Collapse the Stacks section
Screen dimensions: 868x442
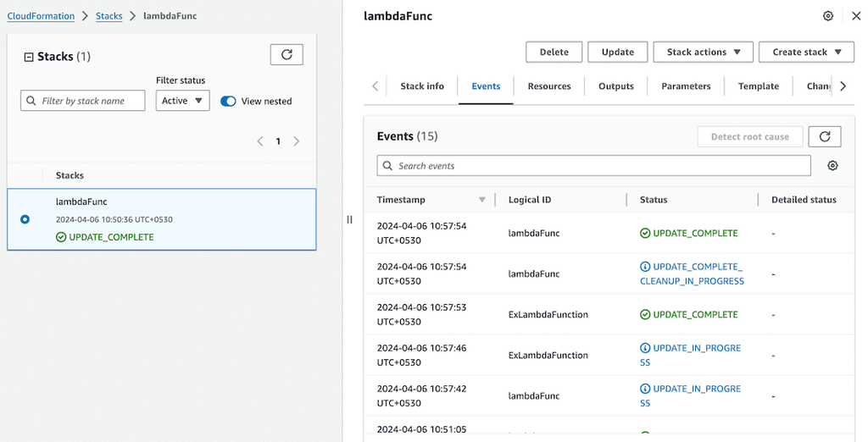pos(28,57)
